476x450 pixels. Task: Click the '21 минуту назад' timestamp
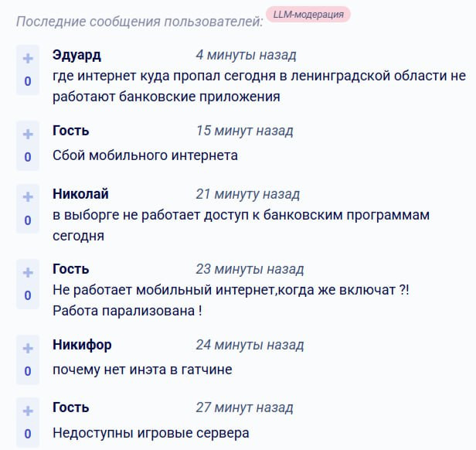click(247, 194)
